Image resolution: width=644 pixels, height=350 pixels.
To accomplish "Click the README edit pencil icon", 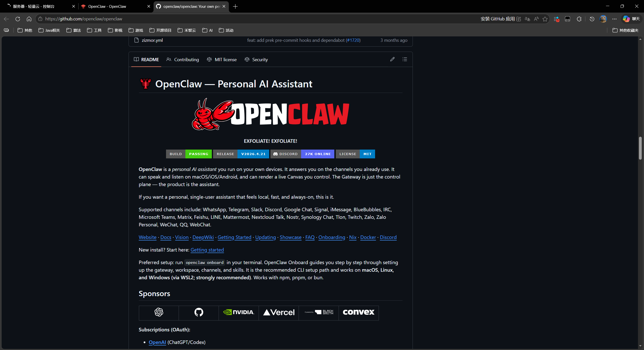I will point(392,59).
